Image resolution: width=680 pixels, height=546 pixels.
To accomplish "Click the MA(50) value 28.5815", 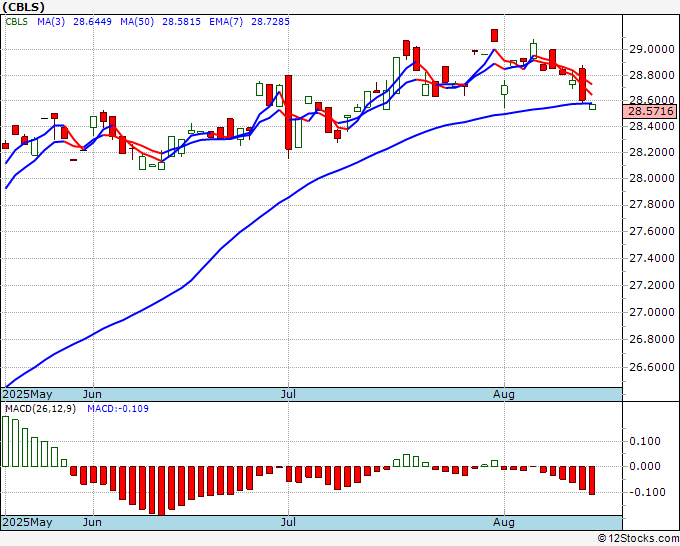I will click(x=181, y=22).
